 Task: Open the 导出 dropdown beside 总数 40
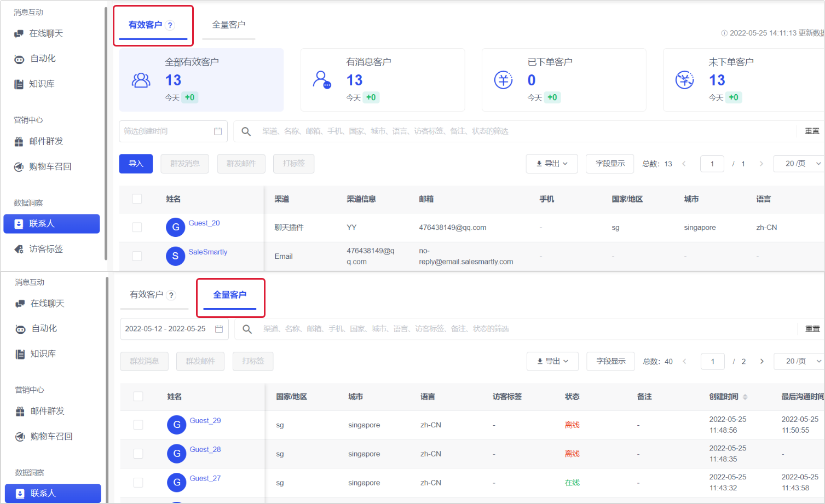point(552,361)
